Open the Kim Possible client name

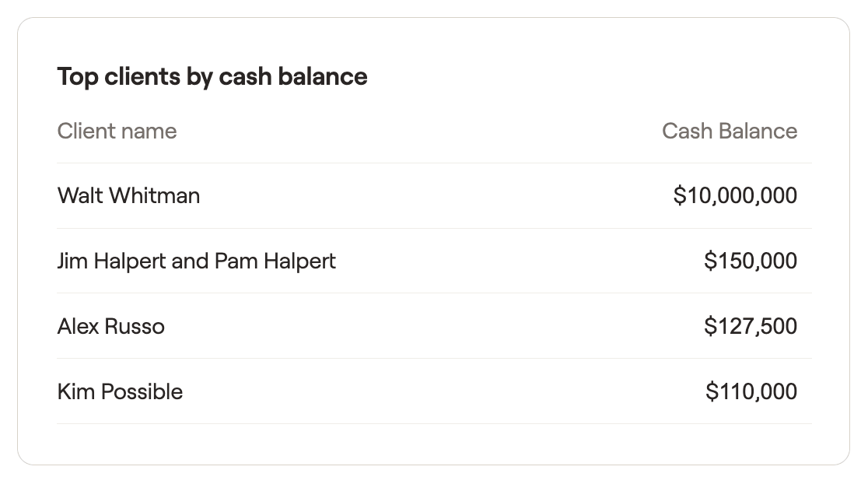(x=120, y=391)
